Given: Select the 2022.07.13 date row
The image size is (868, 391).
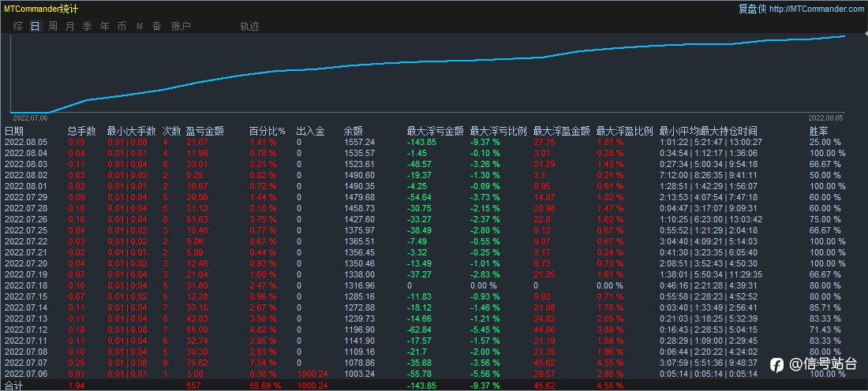Looking at the screenshot, I should 434,318.
